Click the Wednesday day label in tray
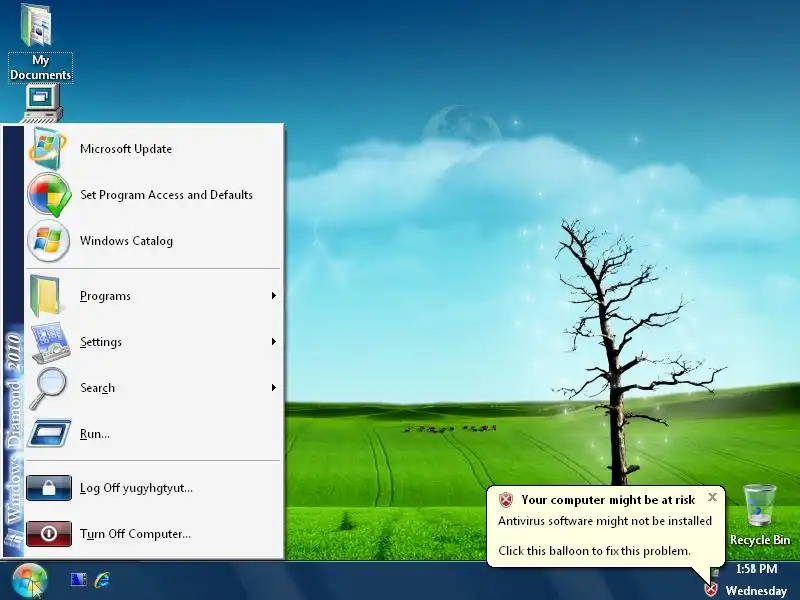 (x=756, y=591)
